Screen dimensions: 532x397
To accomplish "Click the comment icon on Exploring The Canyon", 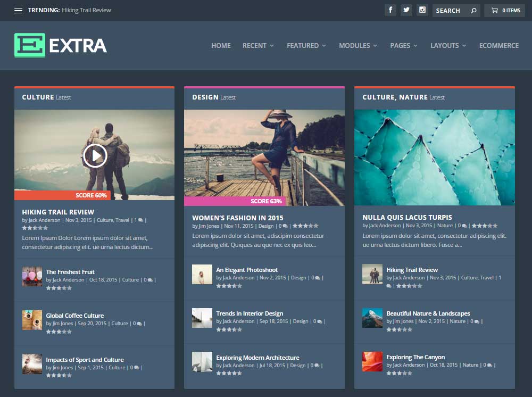I will click(489, 365).
